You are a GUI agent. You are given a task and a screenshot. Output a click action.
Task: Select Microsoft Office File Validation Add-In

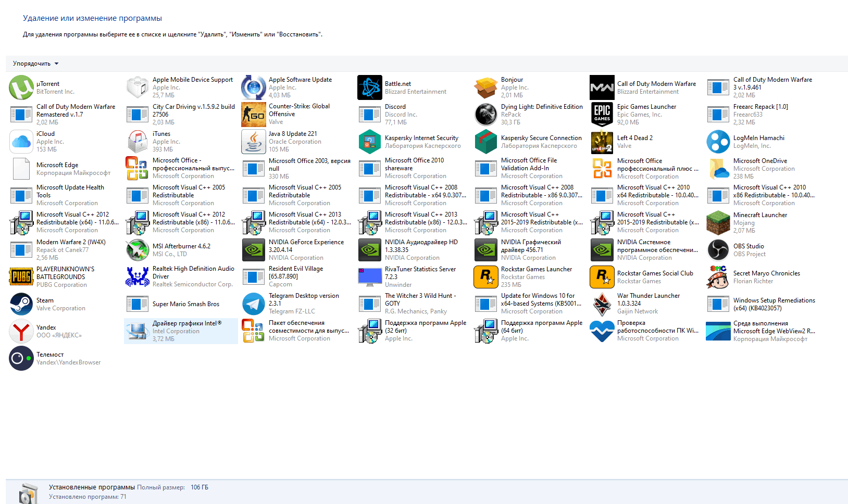click(530, 169)
